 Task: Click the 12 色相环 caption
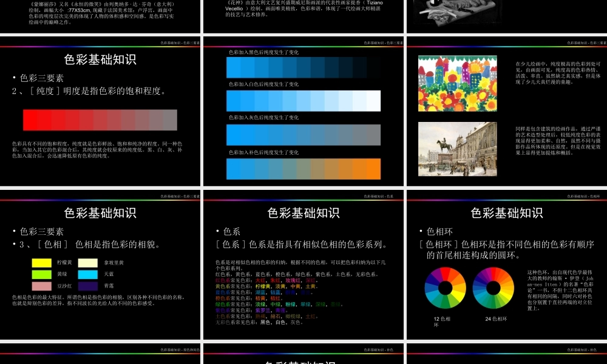click(442, 322)
